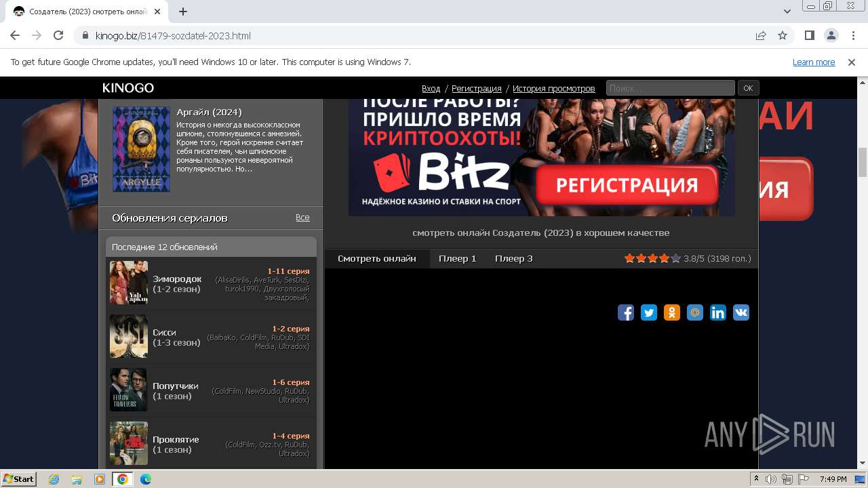This screenshot has width=868, height=488.
Task: Open Chrome three-dot menu
Action: point(852,36)
